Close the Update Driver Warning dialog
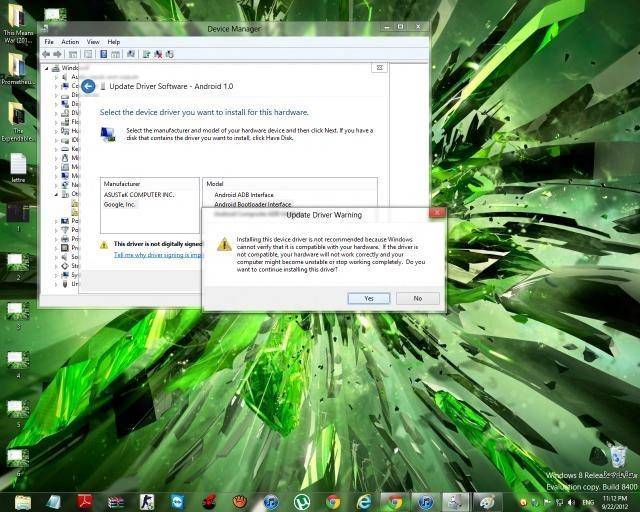640x512 pixels. point(437,212)
